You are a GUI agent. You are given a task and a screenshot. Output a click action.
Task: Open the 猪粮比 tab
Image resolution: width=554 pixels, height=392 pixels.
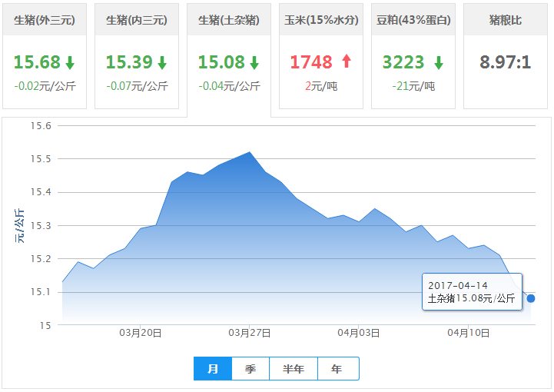tap(506, 20)
